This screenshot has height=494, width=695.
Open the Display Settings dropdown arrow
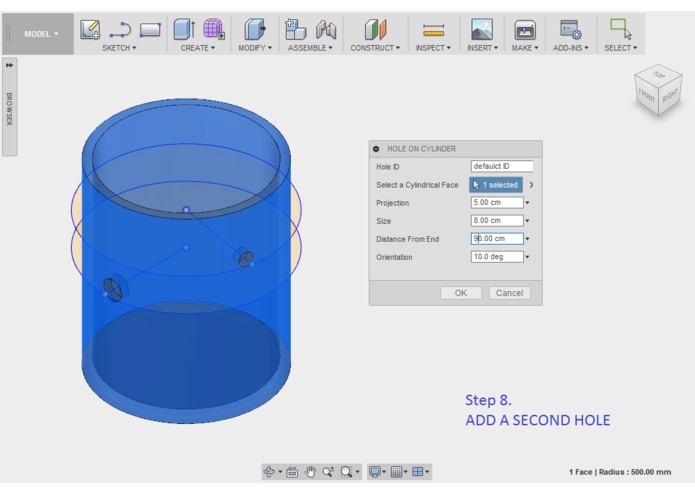(x=384, y=472)
